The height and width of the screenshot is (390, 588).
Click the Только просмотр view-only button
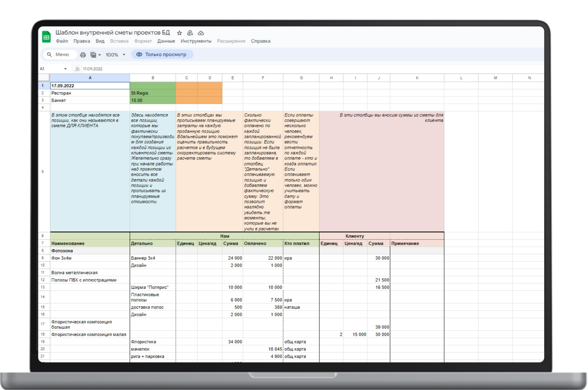[x=162, y=55]
